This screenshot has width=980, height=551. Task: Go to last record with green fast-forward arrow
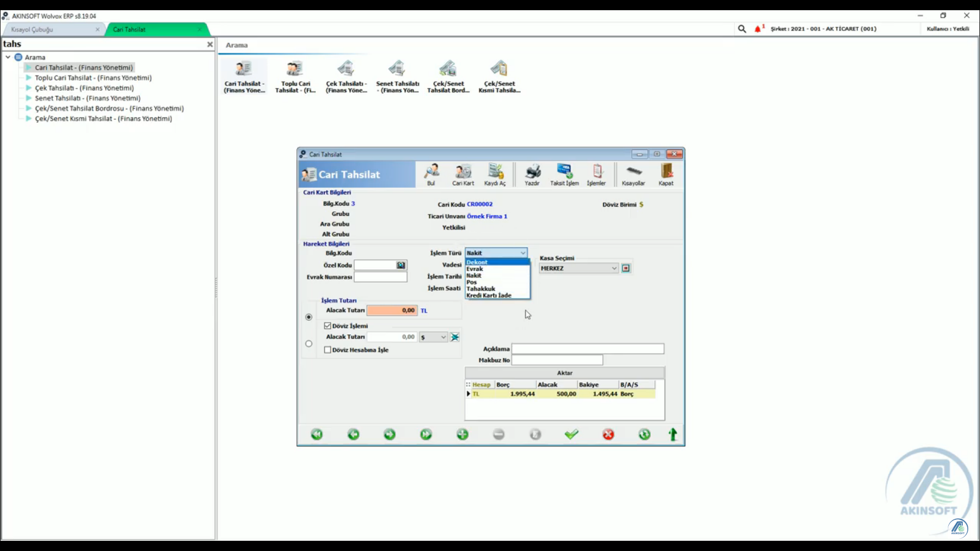click(426, 434)
